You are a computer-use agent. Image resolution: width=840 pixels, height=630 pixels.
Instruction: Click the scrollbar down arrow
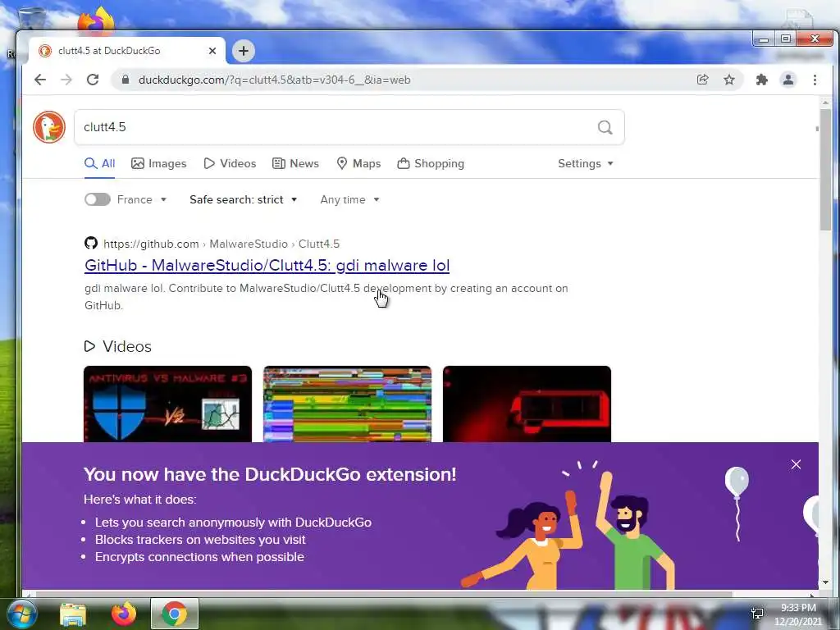point(825,582)
